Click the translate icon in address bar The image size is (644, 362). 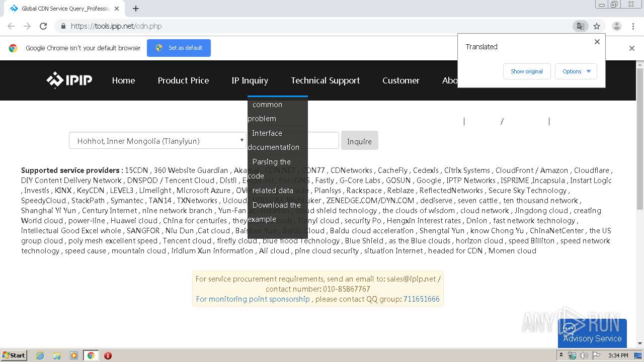(581, 26)
